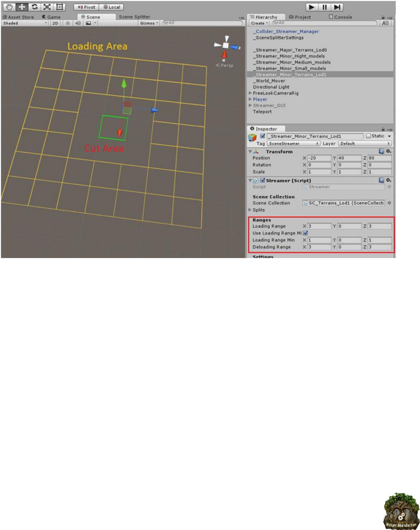This screenshot has width=420, height=530.
Task: Switch to the Game tab
Action: pos(52,17)
